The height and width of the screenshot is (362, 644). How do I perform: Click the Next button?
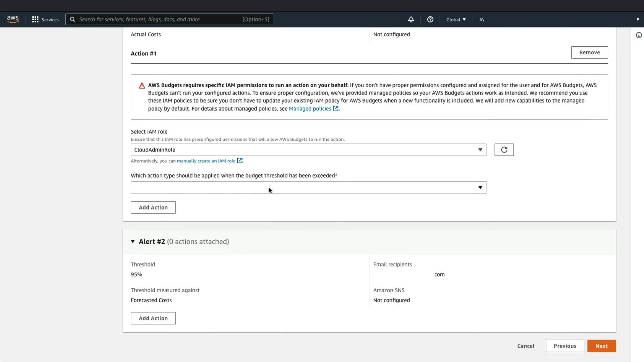601,346
